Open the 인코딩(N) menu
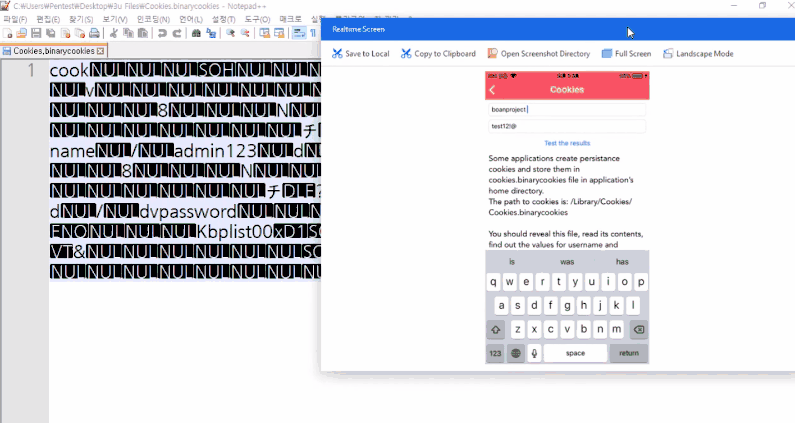 pos(153,19)
